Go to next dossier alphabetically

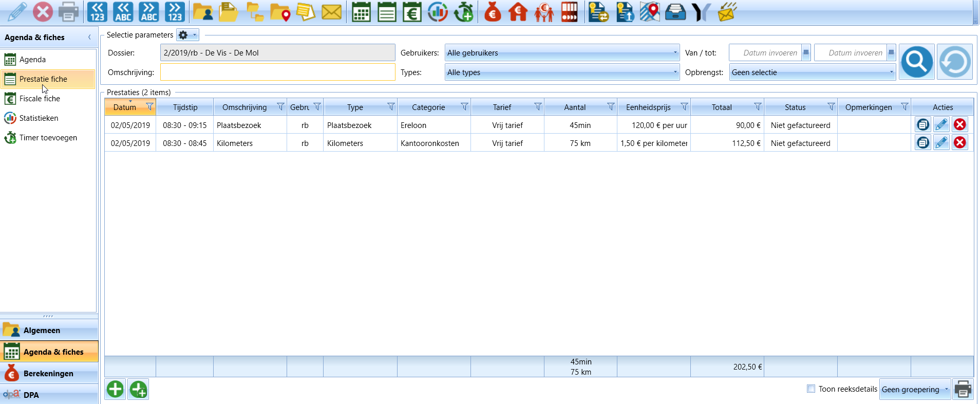coord(149,12)
